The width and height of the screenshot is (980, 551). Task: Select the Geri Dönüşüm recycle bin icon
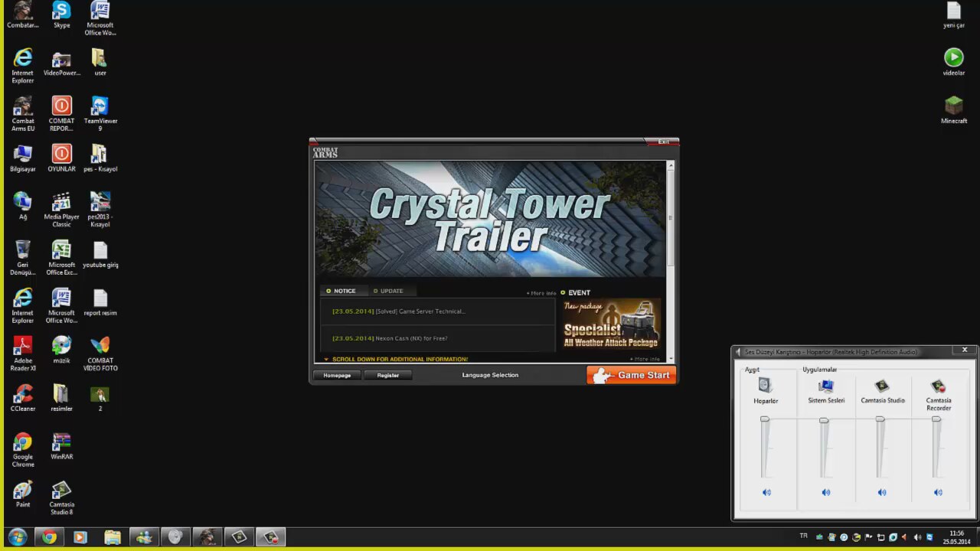click(x=23, y=258)
